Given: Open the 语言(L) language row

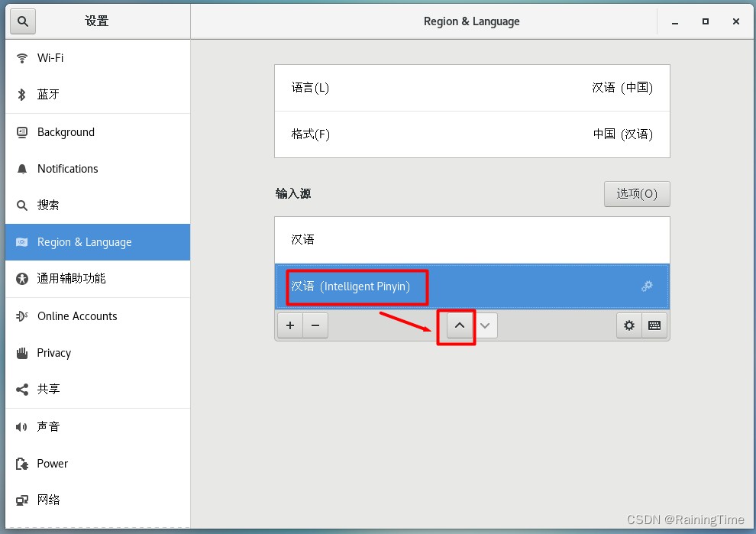Looking at the screenshot, I should [472, 88].
